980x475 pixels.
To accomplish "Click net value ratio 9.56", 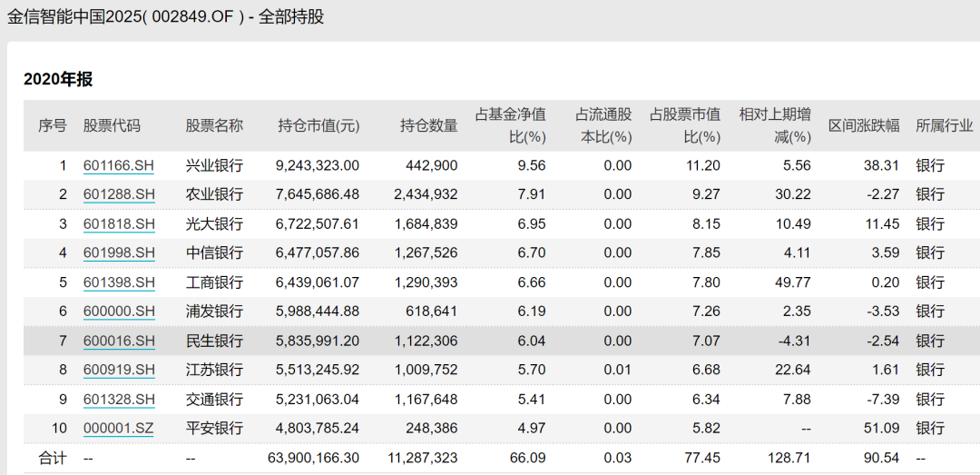I will 534,166.
